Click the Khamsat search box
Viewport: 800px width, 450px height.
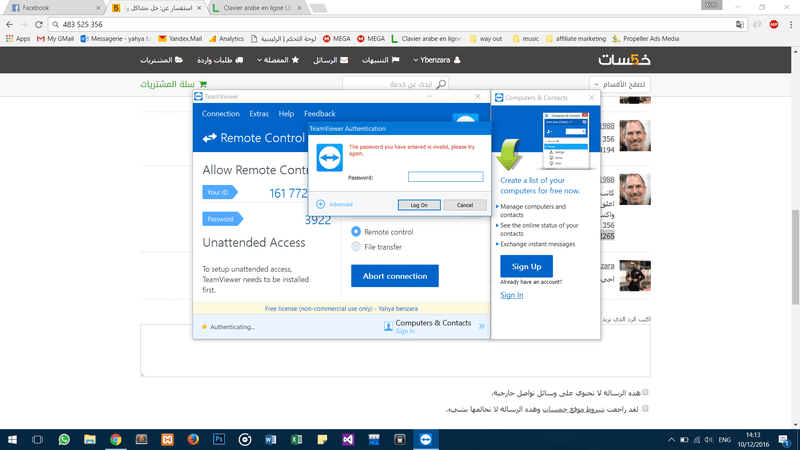395,84
